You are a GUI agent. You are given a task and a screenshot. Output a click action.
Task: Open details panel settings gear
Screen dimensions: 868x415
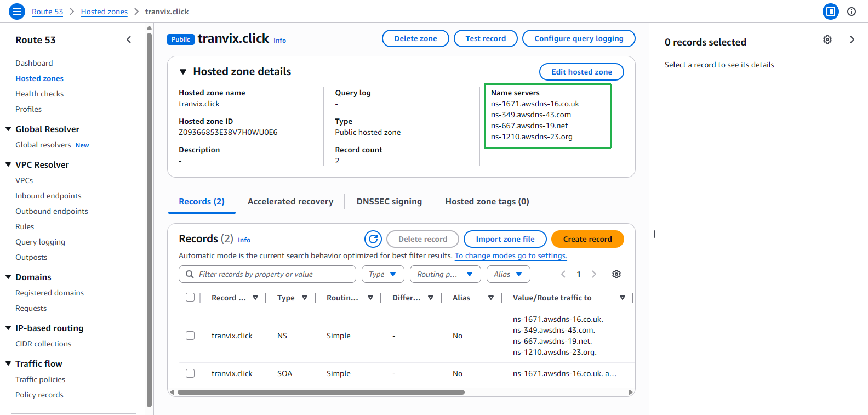[827, 39]
